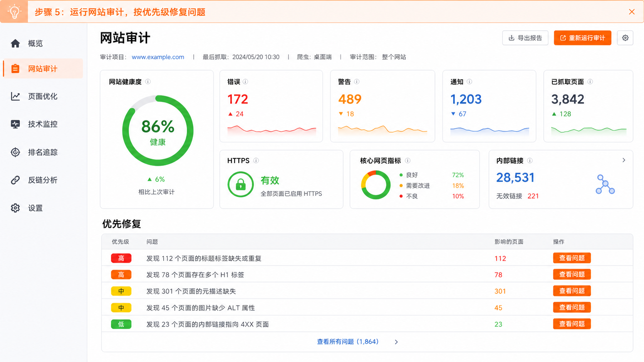Click info icon next to 核心网页指标
This screenshot has height=362, width=644.
point(408,160)
